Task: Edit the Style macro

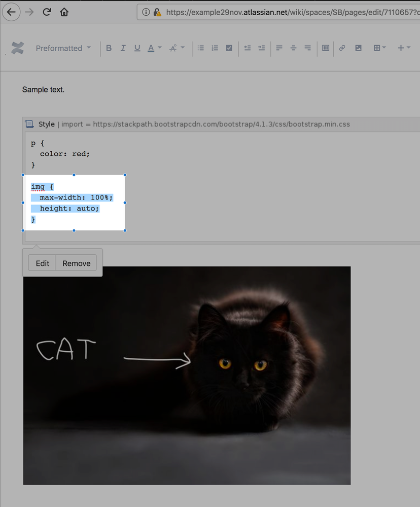Action: [42, 263]
